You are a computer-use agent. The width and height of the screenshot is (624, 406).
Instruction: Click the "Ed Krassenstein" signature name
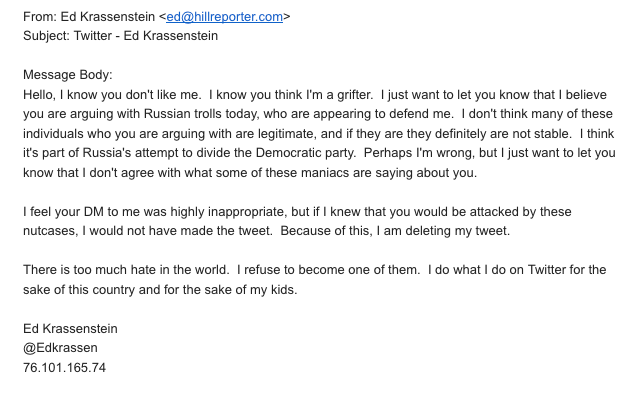[x=70, y=328]
